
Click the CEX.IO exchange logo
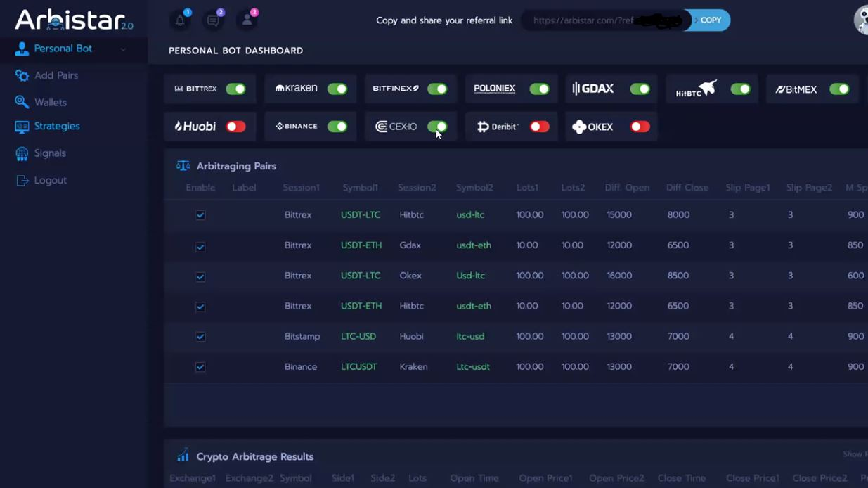coord(396,127)
